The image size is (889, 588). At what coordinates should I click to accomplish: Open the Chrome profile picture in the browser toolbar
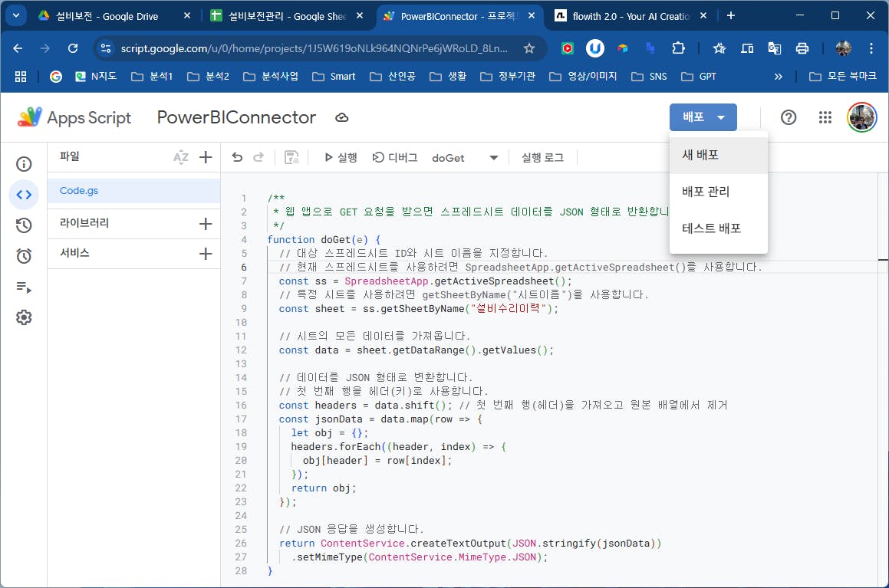[843, 48]
